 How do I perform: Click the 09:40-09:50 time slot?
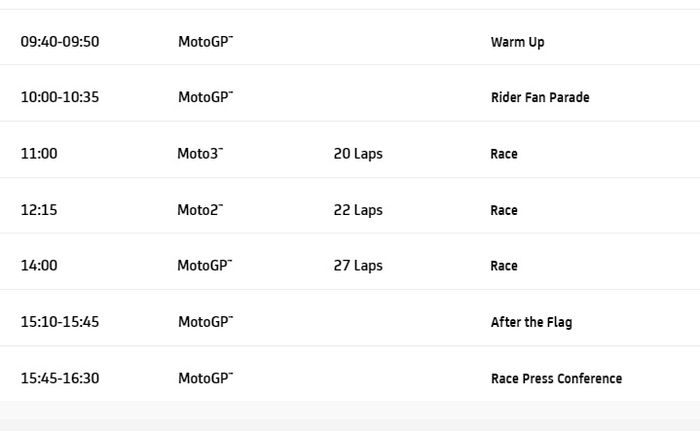[x=60, y=42]
